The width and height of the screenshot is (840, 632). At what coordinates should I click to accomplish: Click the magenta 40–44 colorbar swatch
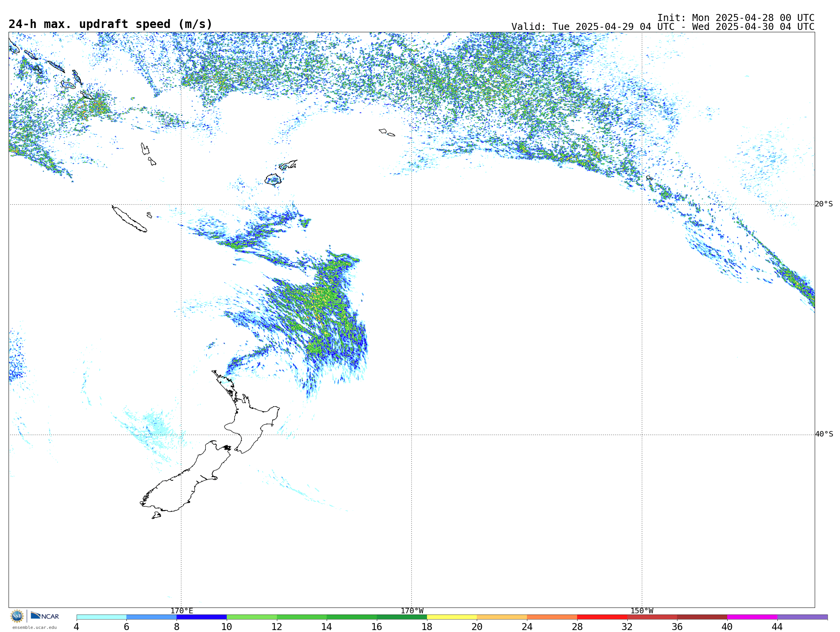(752, 617)
